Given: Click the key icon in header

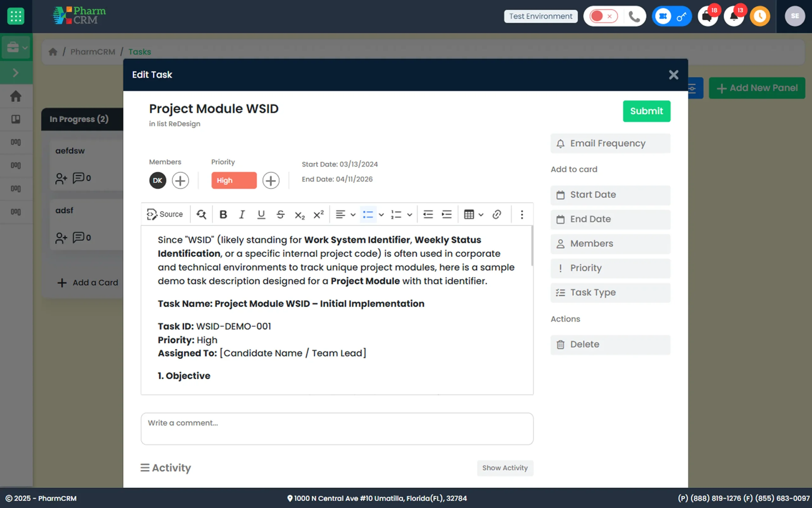Looking at the screenshot, I should pos(681,16).
